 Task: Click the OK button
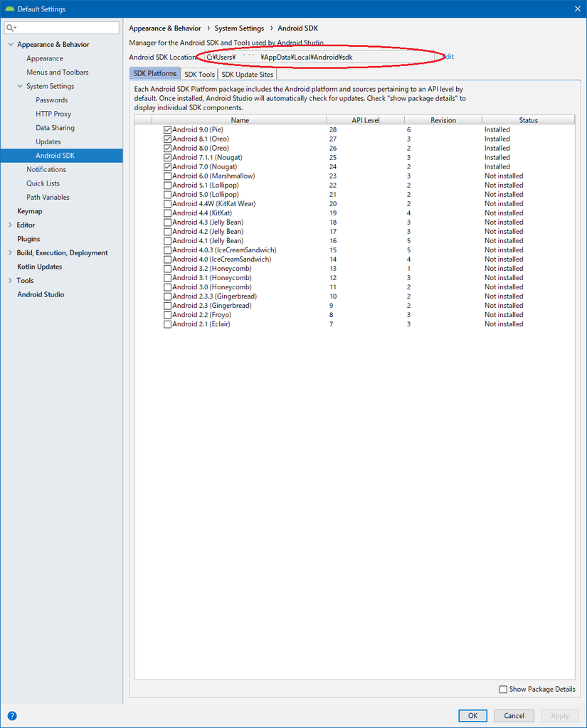click(472, 715)
